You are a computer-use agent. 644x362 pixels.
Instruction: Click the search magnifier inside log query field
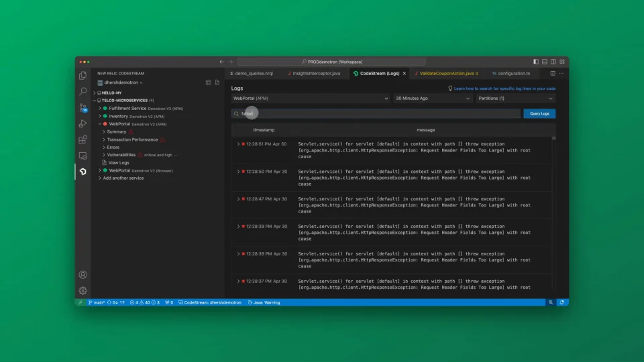[x=236, y=114]
